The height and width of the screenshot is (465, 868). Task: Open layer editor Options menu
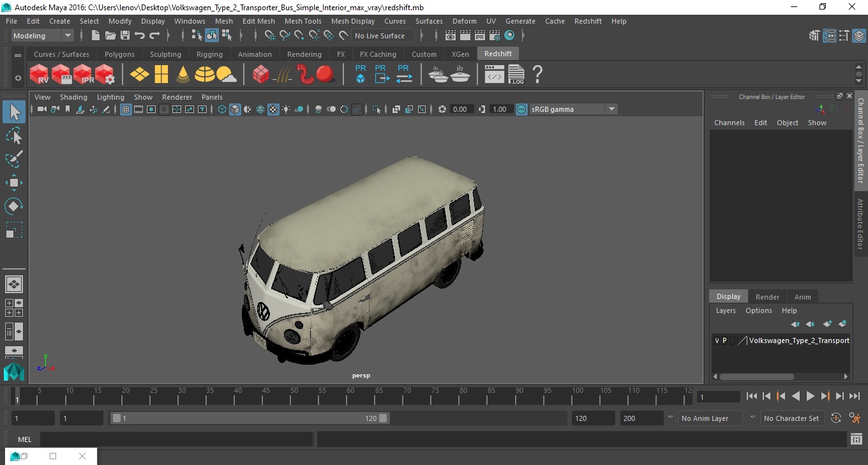[x=758, y=310]
